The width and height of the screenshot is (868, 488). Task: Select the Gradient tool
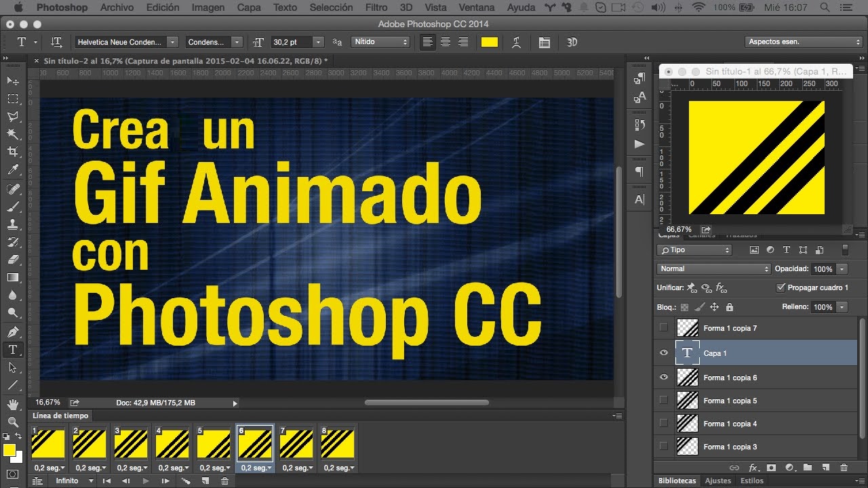pos(13,277)
